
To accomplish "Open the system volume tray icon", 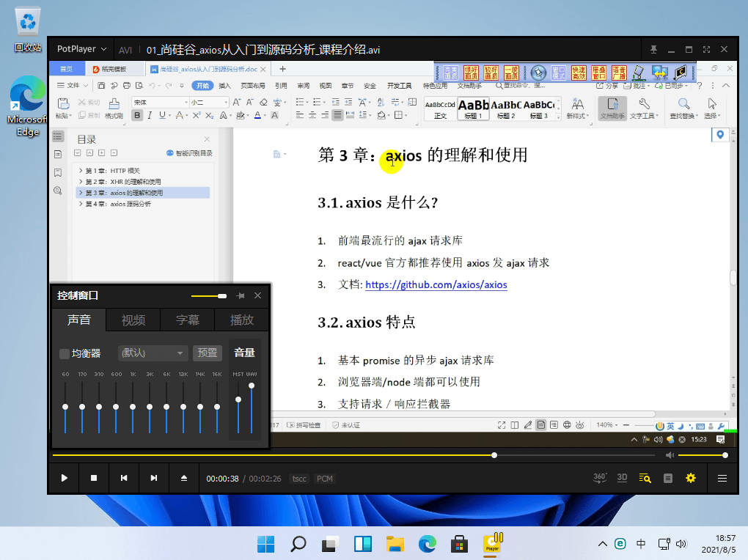I will 681,544.
